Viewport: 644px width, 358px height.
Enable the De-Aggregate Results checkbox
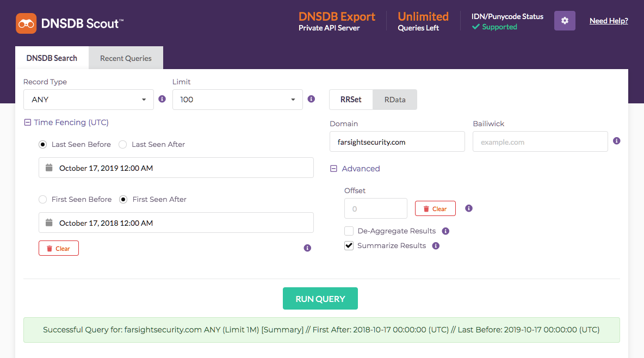click(349, 231)
